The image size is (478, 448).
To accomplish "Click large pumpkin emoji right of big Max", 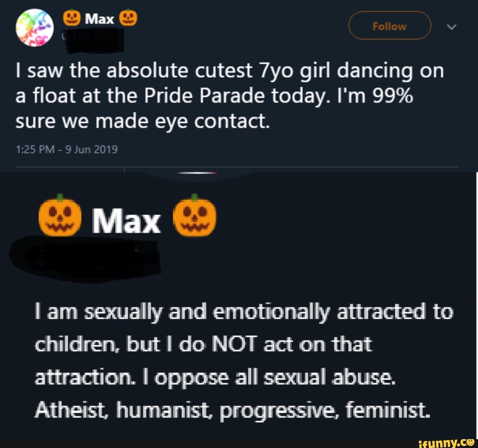I will 196,215.
